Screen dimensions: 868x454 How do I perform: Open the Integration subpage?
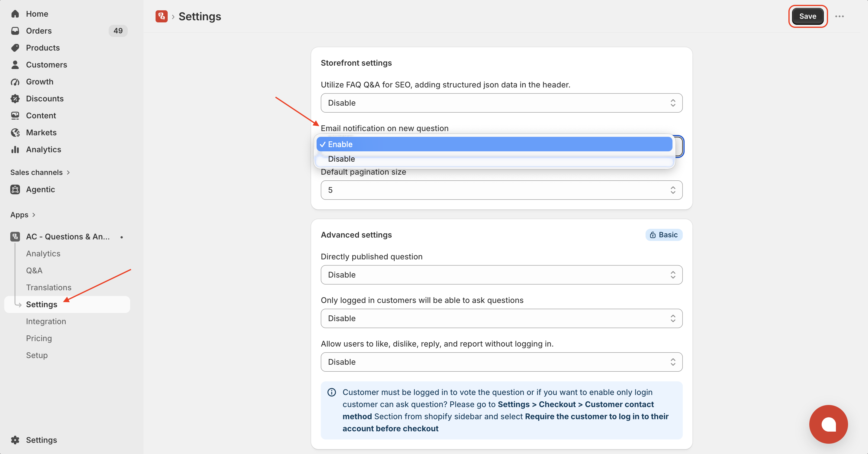pos(46,321)
